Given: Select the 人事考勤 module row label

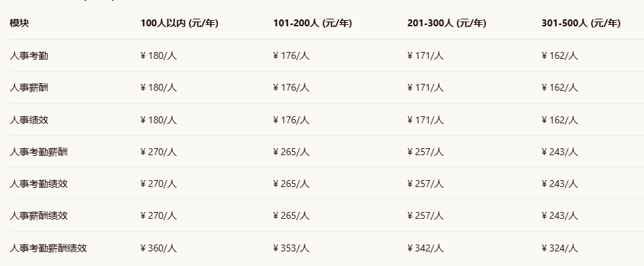Looking at the screenshot, I should [28, 55].
